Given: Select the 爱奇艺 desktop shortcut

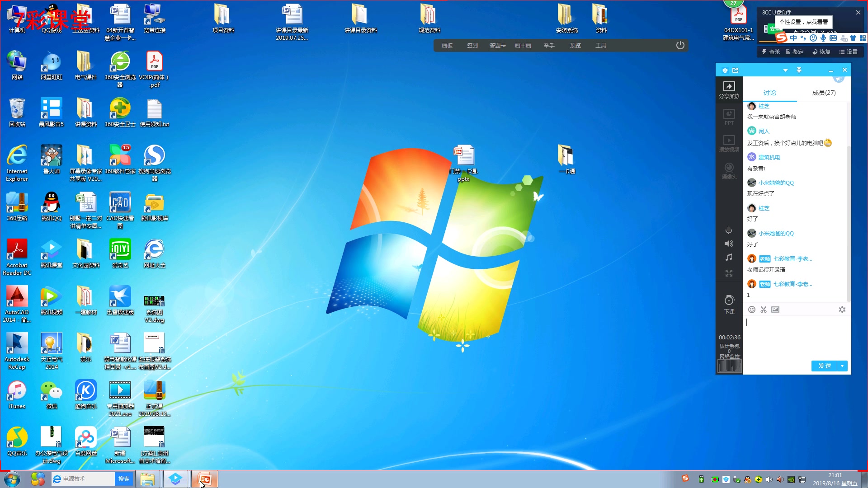Looking at the screenshot, I should click(120, 254).
